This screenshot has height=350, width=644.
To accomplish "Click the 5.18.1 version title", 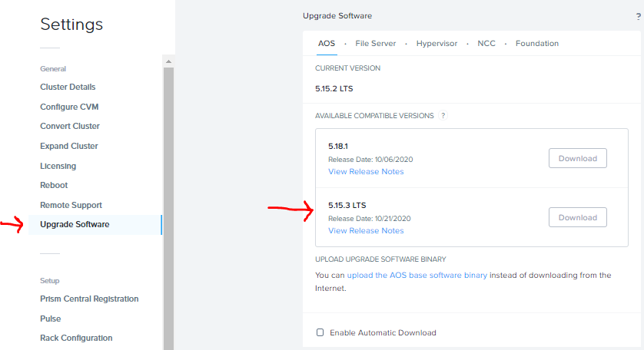I will click(338, 146).
